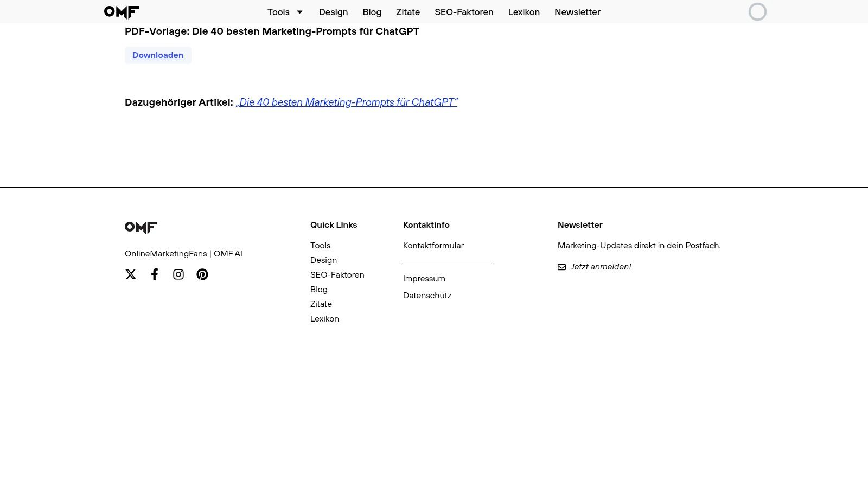Image resolution: width=868 pixels, height=488 pixels.
Task: Click the Dazugehöriger Artikel label
Action: pyautogui.click(x=179, y=102)
